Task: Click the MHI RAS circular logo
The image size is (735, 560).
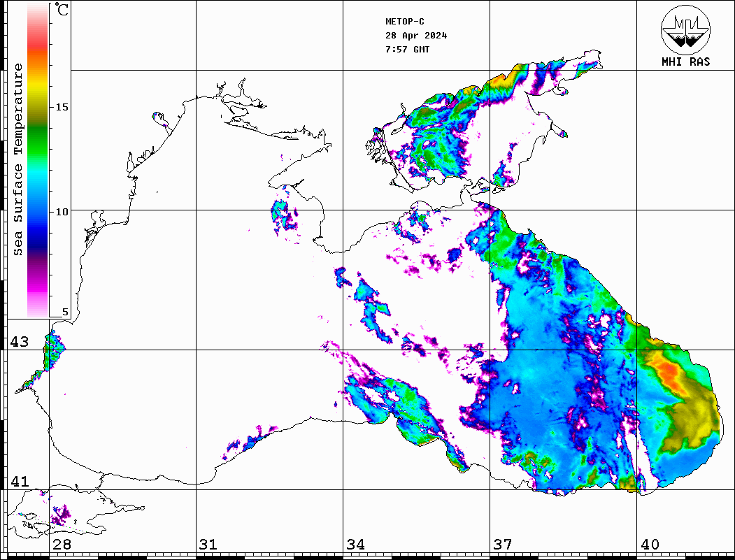Action: click(x=685, y=29)
